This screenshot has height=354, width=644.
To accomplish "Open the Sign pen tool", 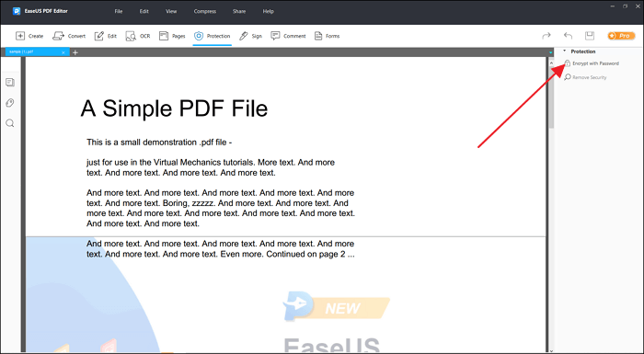I will click(250, 36).
